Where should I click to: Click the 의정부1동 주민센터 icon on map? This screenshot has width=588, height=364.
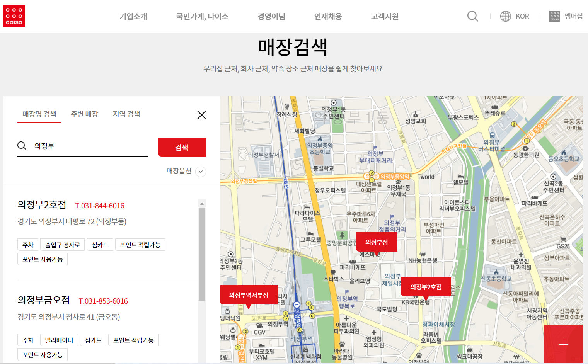[334, 103]
